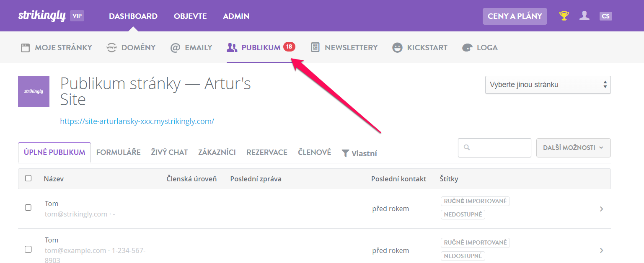Expand tom@strikingly.com row with chevron

coord(601,209)
